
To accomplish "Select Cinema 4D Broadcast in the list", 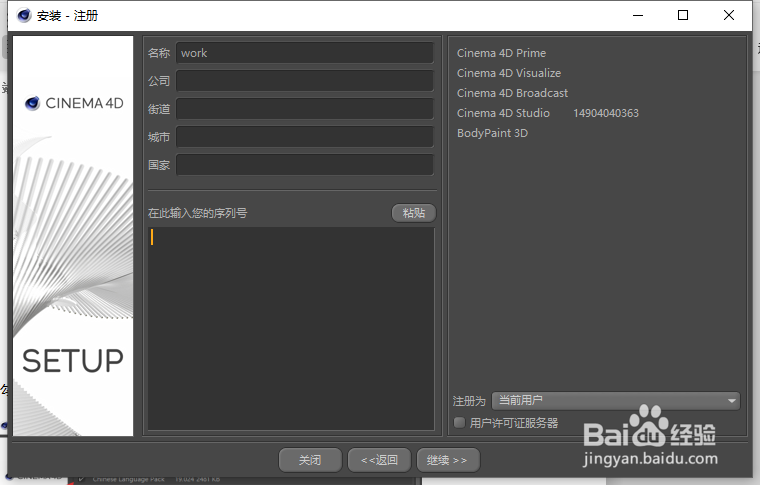I will pyautogui.click(x=512, y=93).
